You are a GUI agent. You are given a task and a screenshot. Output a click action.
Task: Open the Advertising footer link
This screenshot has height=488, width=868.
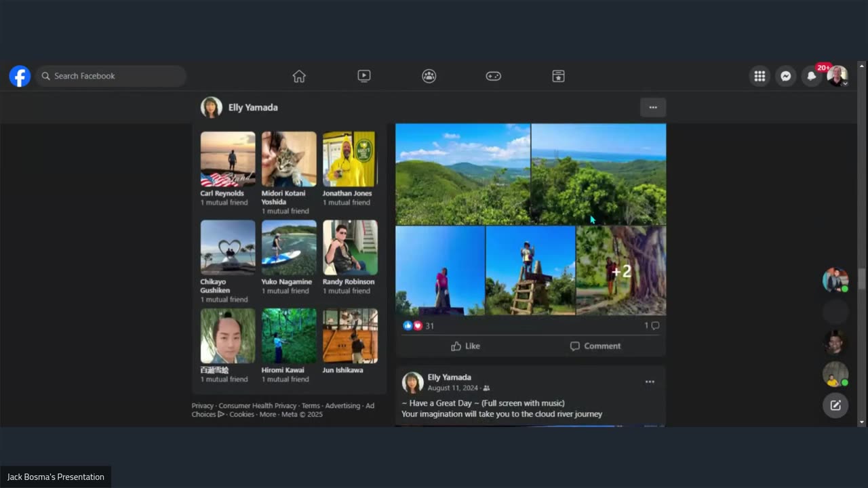click(342, 406)
